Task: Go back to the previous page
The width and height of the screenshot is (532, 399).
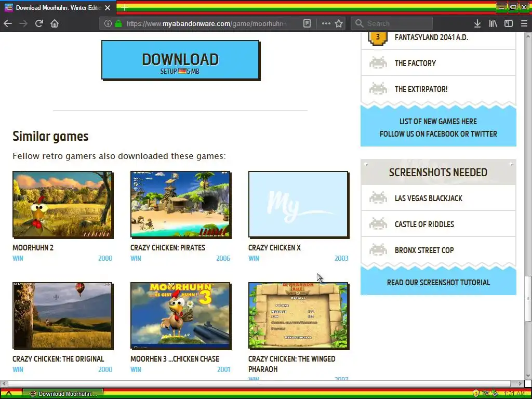Action: click(x=8, y=23)
